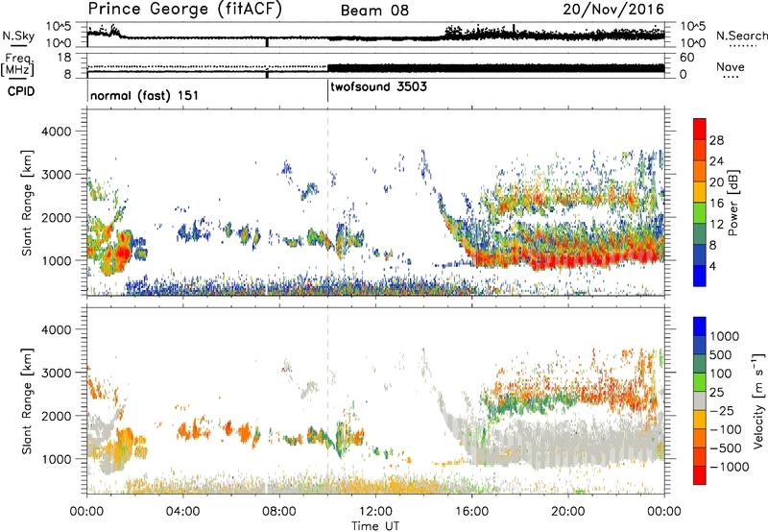
Task: Click the 16:00 time tick label
Action: point(472,512)
